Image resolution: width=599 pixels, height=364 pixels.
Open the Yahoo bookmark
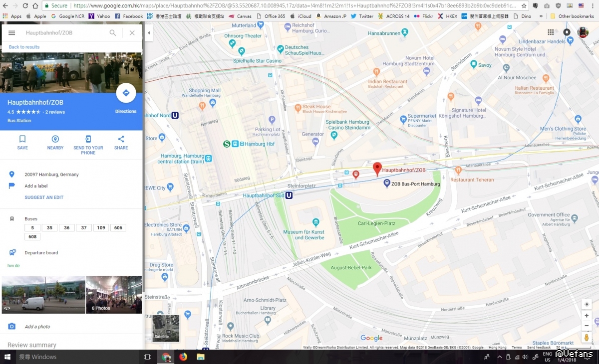(99, 16)
